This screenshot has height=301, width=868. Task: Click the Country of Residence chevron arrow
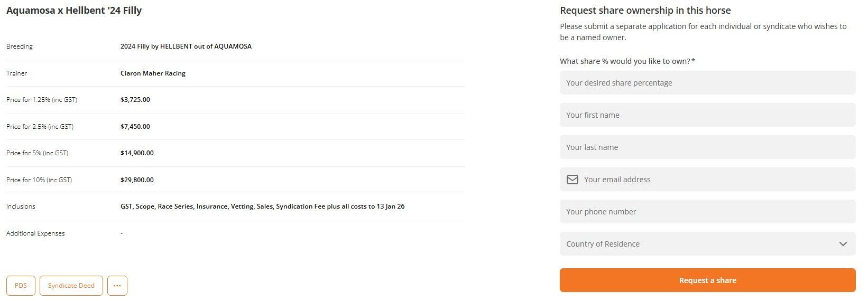(x=843, y=244)
